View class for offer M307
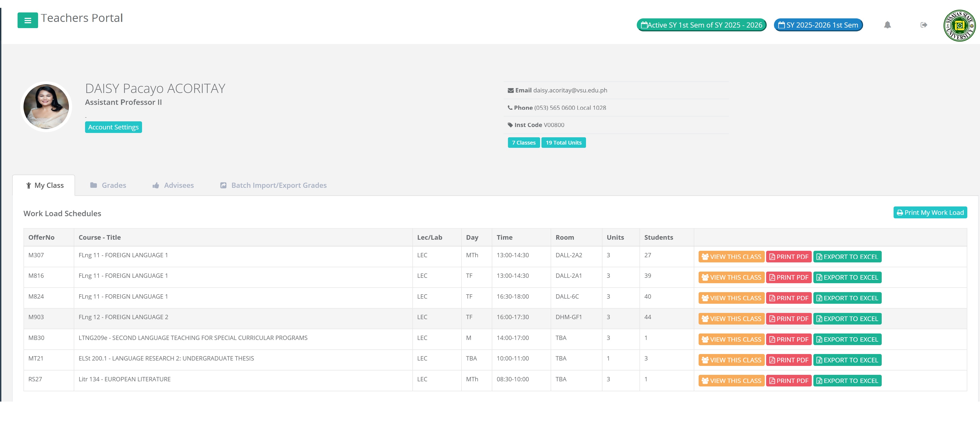Viewport: 980px width, 424px height. click(731, 257)
